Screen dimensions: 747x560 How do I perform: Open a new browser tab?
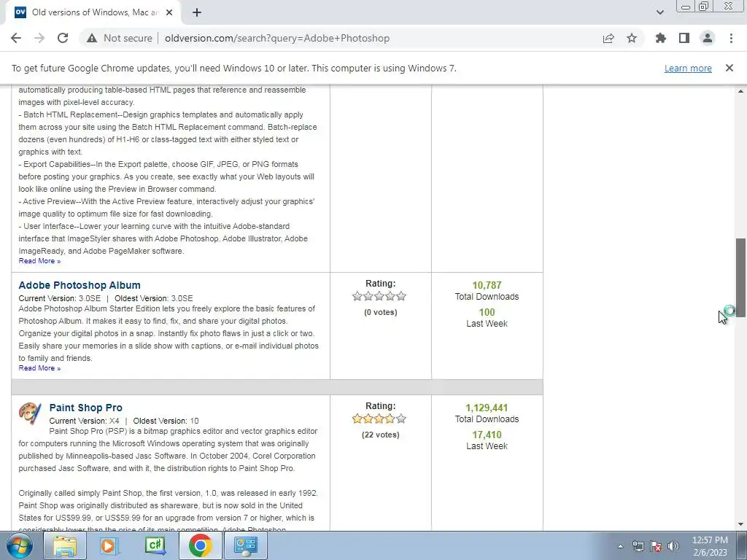click(x=197, y=12)
